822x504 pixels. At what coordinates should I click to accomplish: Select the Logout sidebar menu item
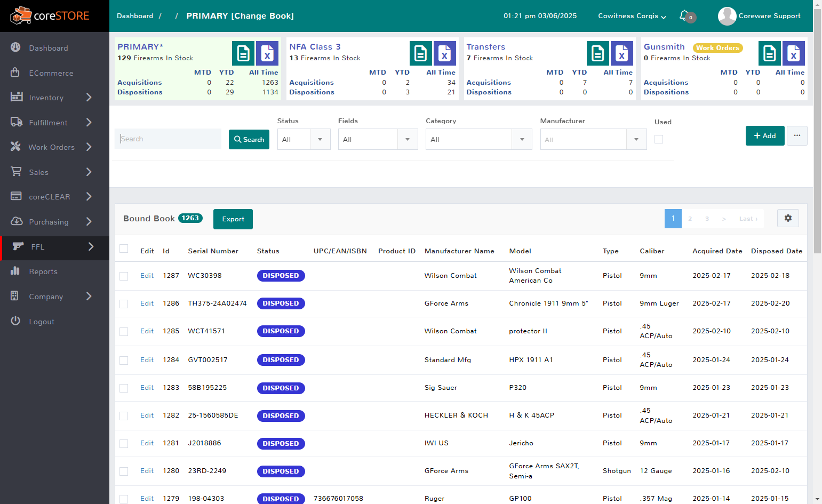coord(54,321)
